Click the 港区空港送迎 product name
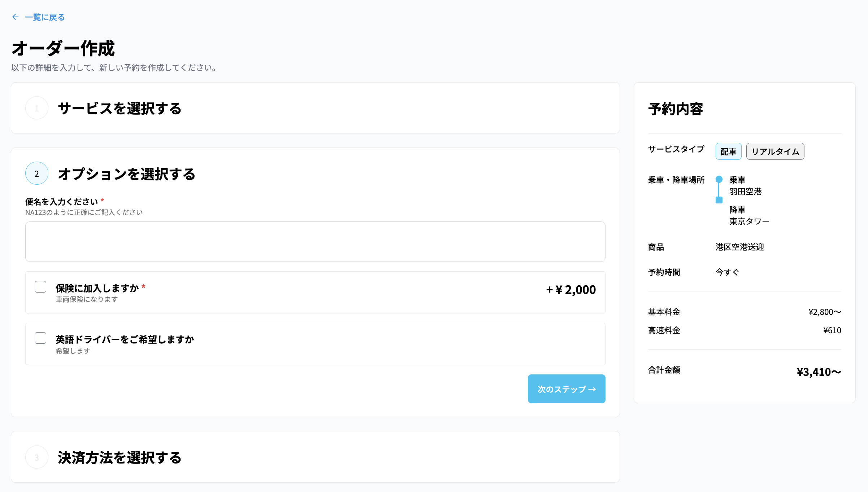The height and width of the screenshot is (492, 868). [x=739, y=247]
